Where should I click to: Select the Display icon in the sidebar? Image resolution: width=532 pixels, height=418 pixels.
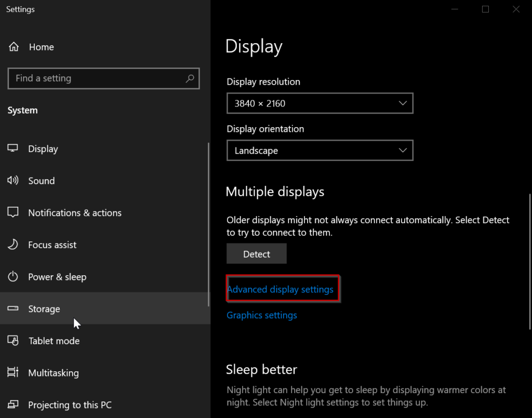pyautogui.click(x=12, y=149)
